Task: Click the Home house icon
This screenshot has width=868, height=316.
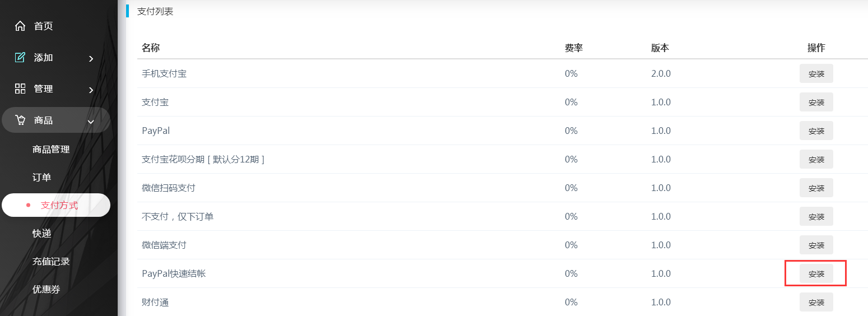Action: [x=20, y=26]
